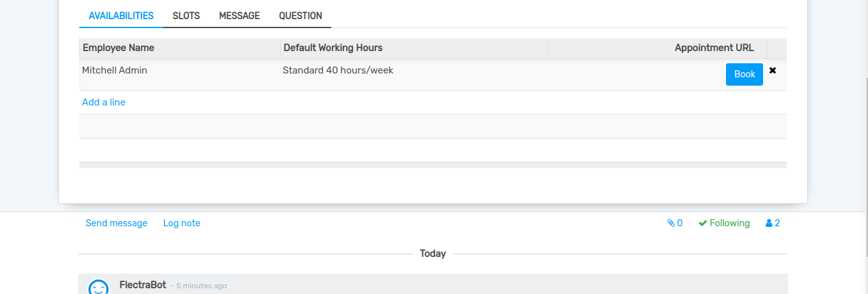The image size is (868, 294).
Task: Click the Standard 40 hours/week cell
Action: (338, 71)
